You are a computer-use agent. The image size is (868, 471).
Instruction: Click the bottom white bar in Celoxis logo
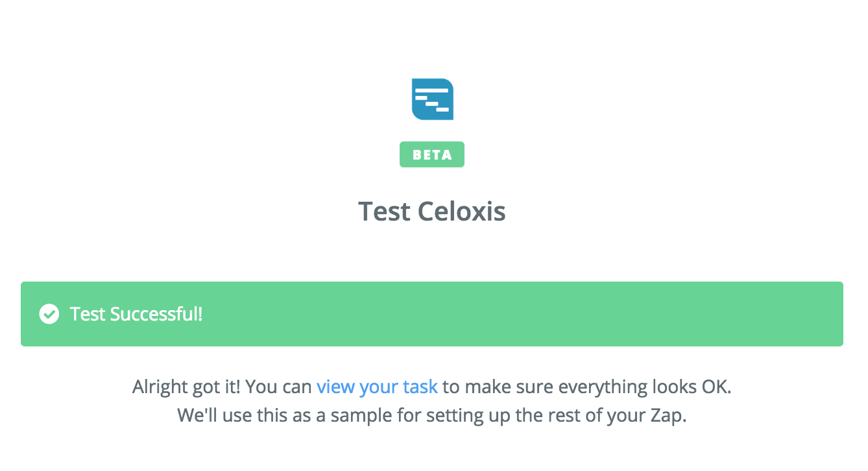(x=442, y=109)
